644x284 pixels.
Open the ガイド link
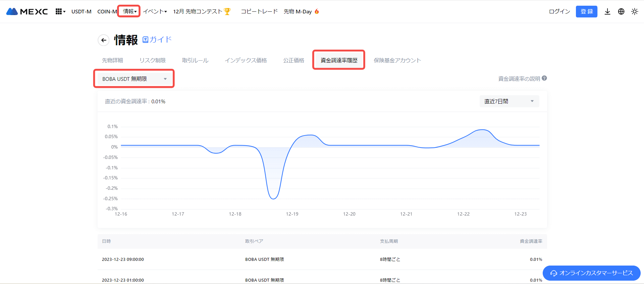click(x=157, y=40)
